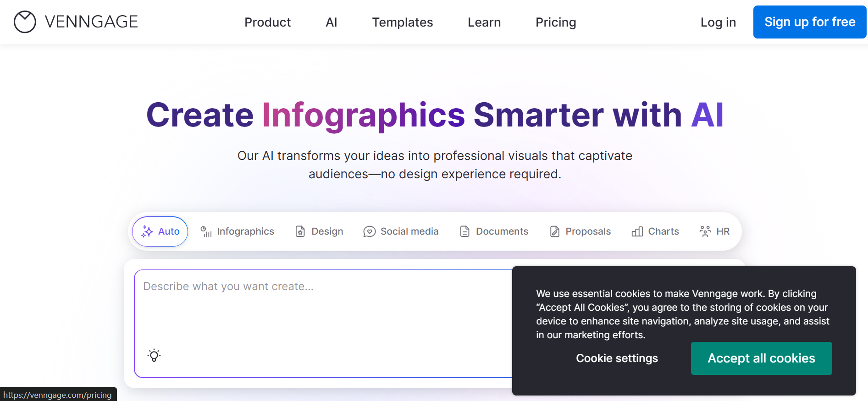Image resolution: width=868 pixels, height=401 pixels.
Task: Click the Infographics chart icon
Action: 206,231
